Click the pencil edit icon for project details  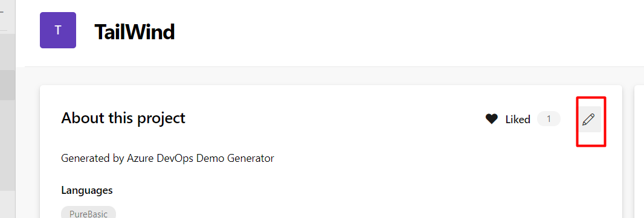pyautogui.click(x=588, y=120)
